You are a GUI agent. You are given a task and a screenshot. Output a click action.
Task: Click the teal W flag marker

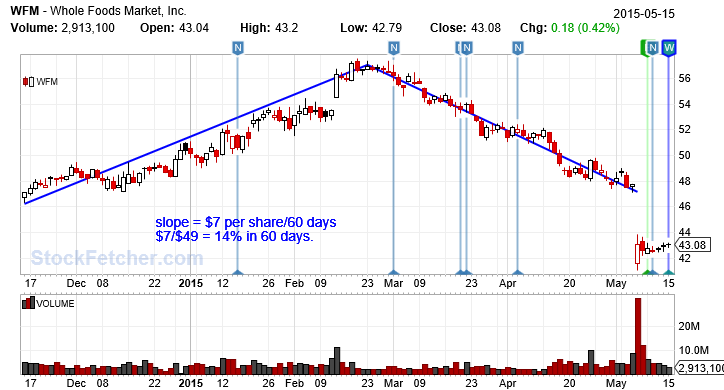(669, 48)
